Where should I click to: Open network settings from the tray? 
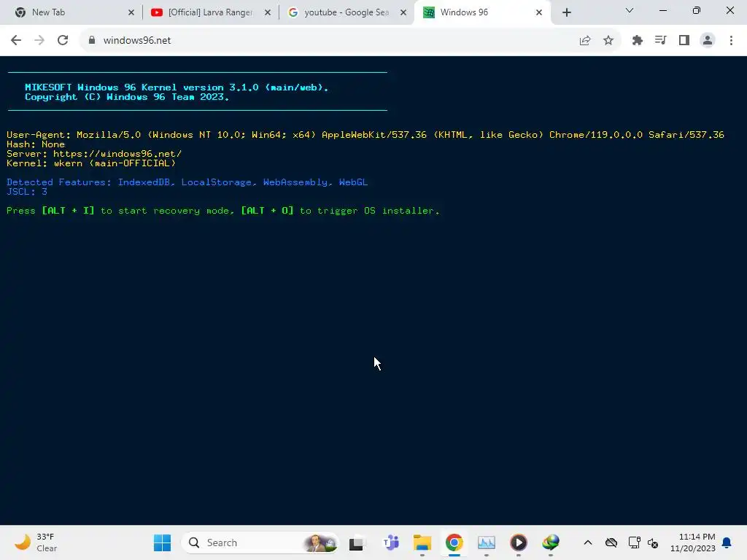pos(634,542)
